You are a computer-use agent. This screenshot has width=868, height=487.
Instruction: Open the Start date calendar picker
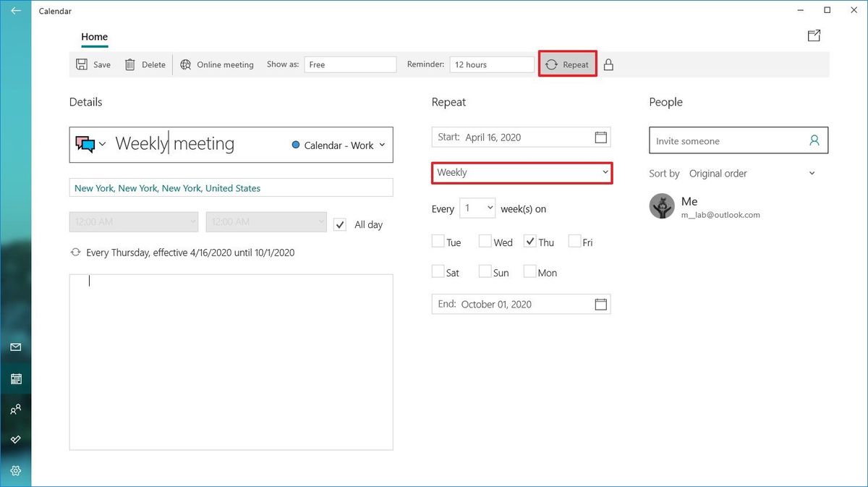[600, 137]
